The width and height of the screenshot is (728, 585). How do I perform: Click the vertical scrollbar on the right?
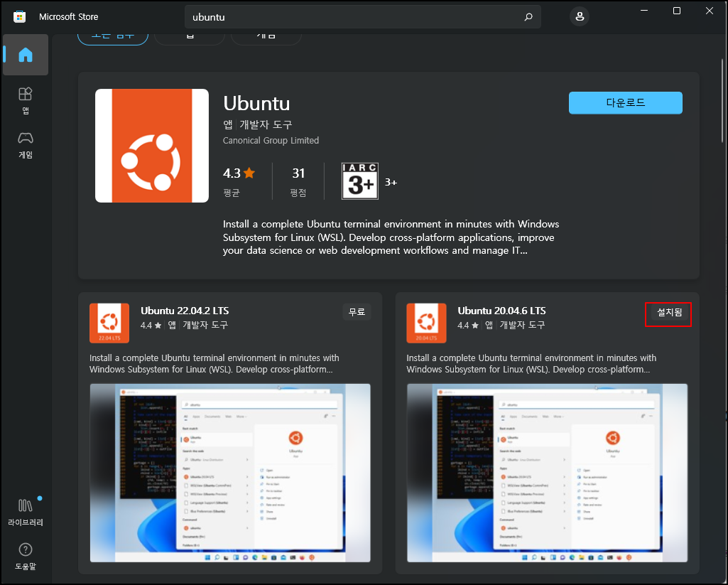723,100
